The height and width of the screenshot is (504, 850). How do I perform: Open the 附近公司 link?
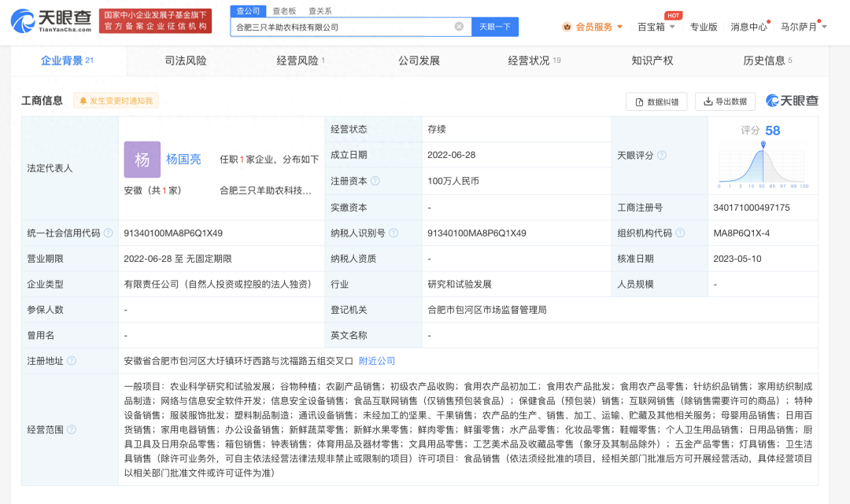(377, 361)
